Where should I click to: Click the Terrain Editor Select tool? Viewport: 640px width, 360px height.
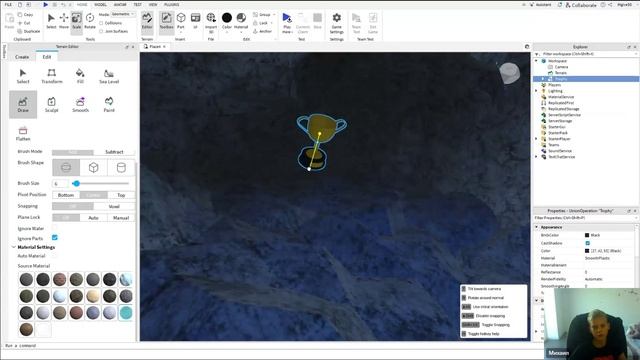[x=23, y=76]
